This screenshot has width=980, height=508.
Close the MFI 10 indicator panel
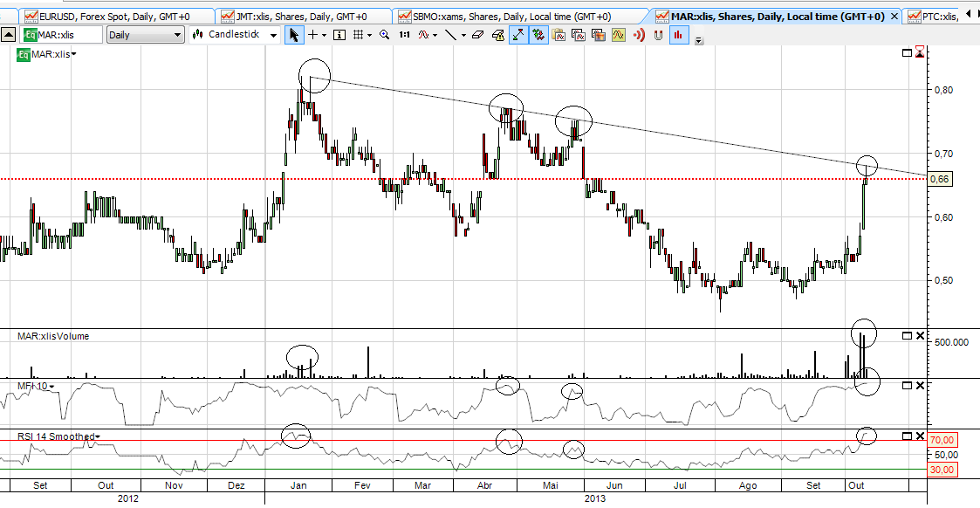[920, 385]
